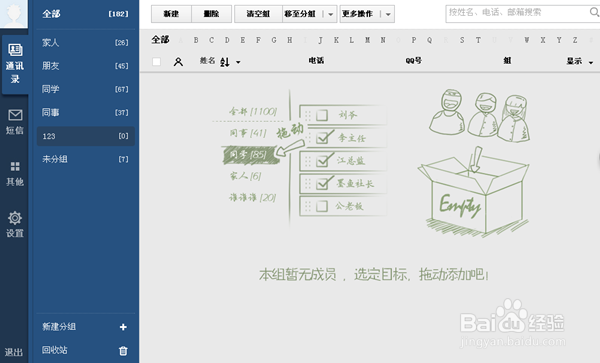Screen dimensions: 600x363
Task: Click the person icon in table header
Action: (178, 62)
